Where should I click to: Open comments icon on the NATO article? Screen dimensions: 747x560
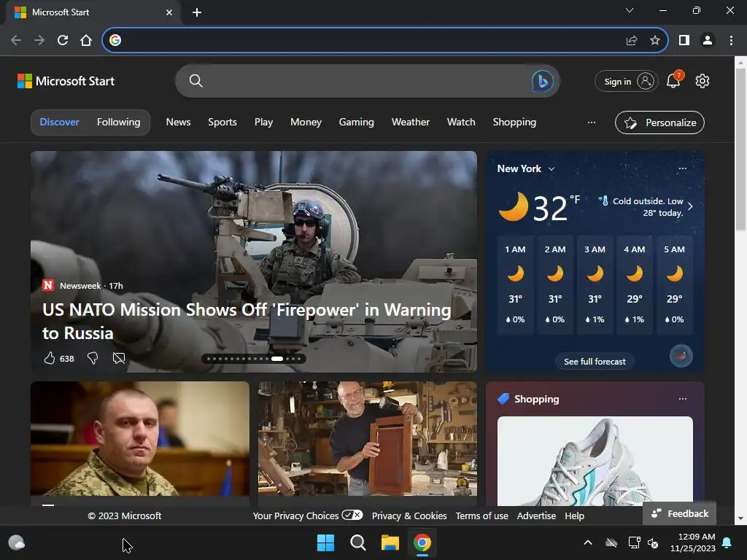[119, 358]
